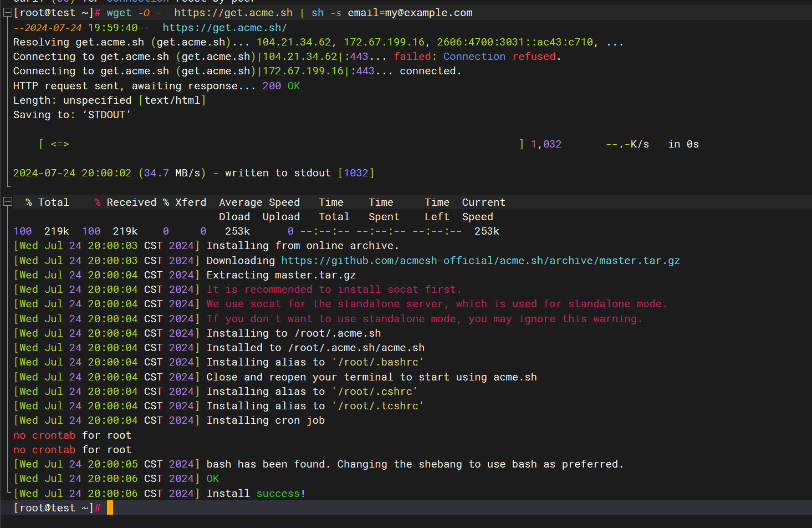Screen dimensions: 812x528
Task: Select the 'We use socat for the standalone server' warning
Action: (x=325, y=304)
